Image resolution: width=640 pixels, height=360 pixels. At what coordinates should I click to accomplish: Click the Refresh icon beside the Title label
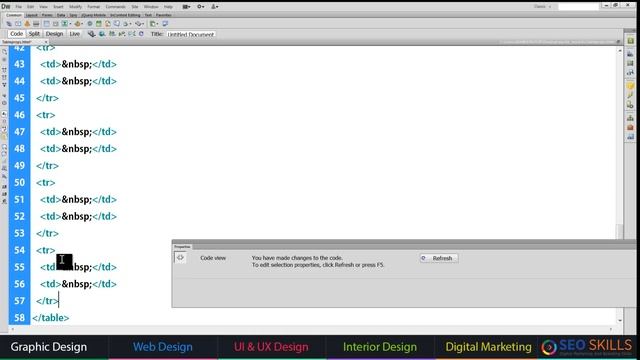tap(141, 34)
